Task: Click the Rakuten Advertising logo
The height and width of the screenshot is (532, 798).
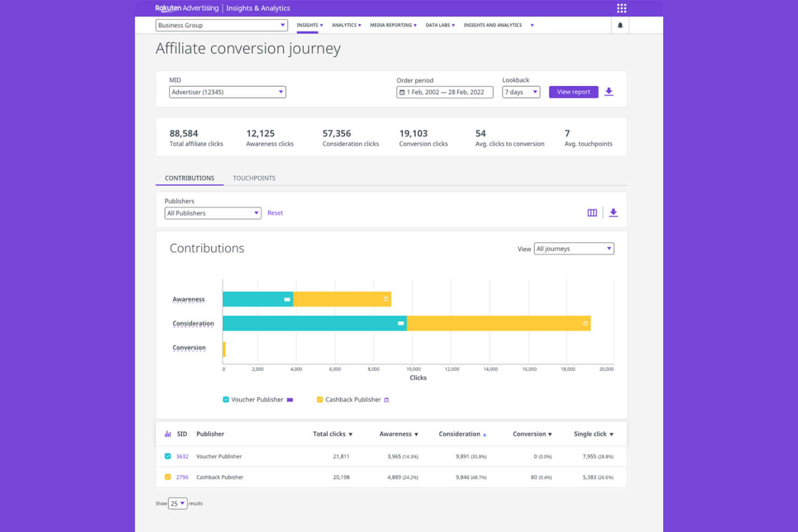Action: (x=187, y=8)
